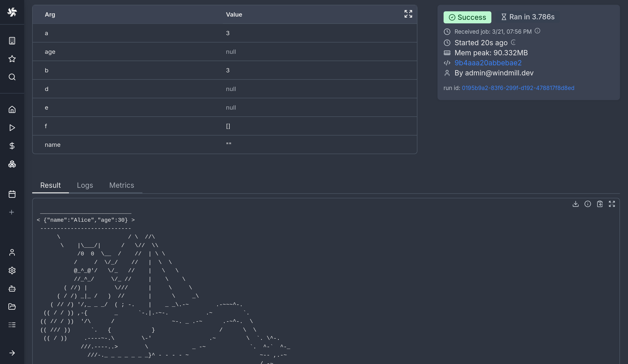The image size is (628, 364).
Task: Open Schedules via calendar icon
Action: (12, 194)
